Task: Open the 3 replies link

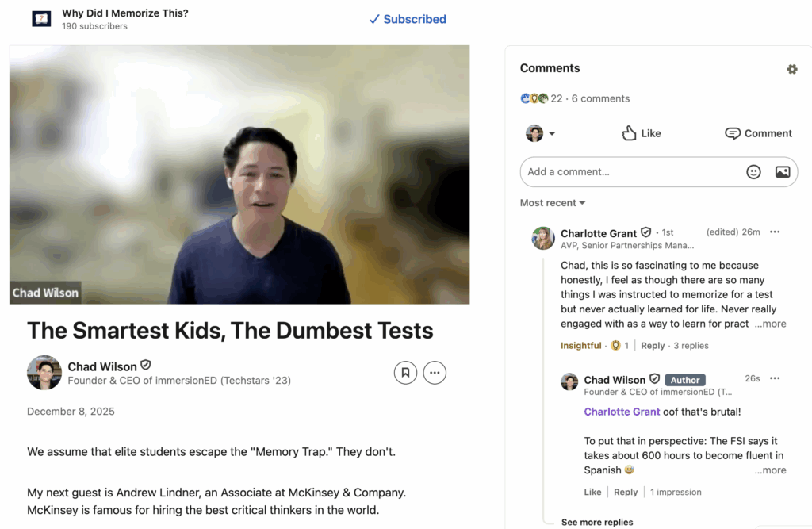Action: click(691, 346)
